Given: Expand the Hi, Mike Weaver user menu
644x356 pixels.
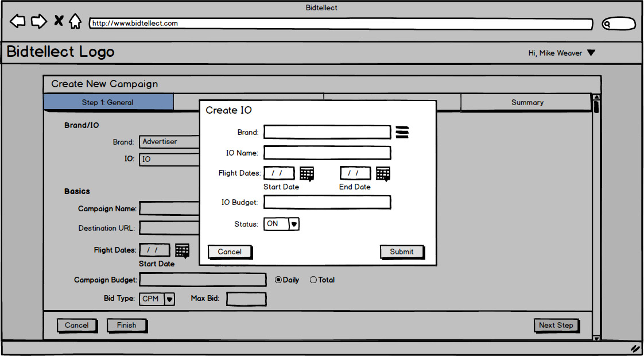Looking at the screenshot, I should pyautogui.click(x=591, y=53).
